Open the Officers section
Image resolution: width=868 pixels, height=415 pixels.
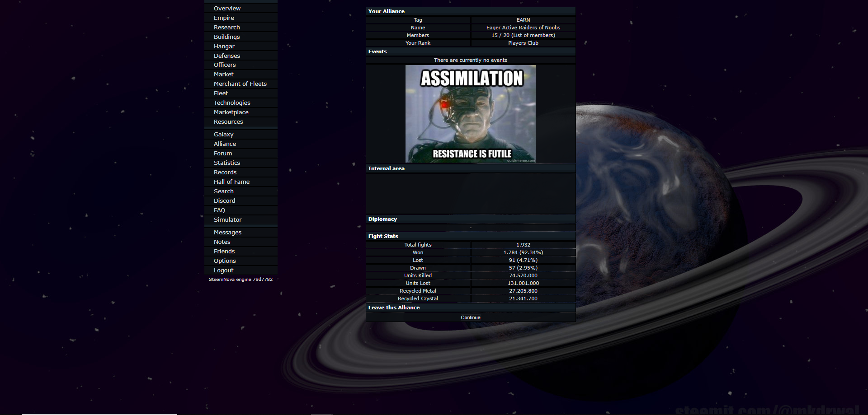[225, 65]
